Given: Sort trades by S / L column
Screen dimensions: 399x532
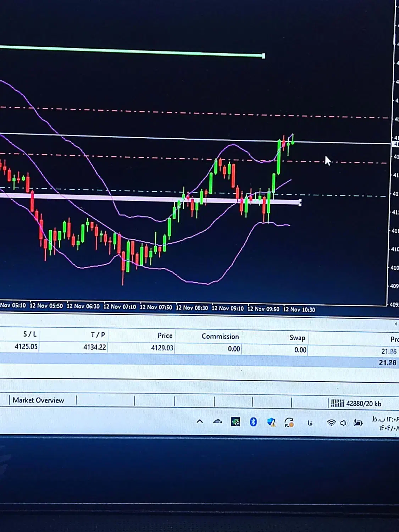Looking at the screenshot, I should (x=30, y=334).
